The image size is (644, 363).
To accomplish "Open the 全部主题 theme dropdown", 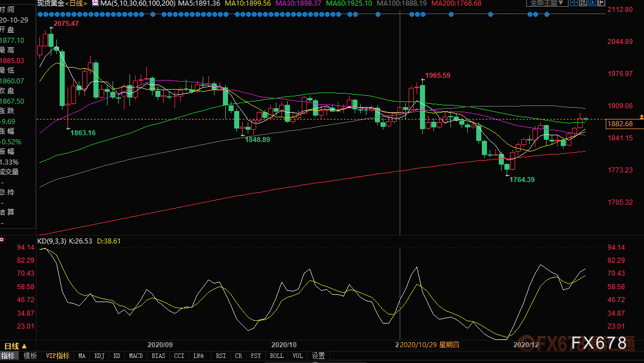I will click(x=547, y=3).
